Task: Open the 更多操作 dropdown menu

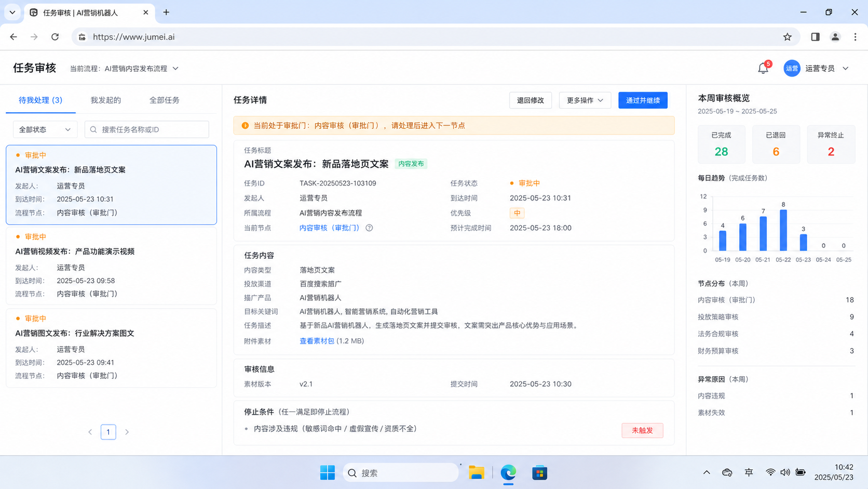Action: coord(585,100)
